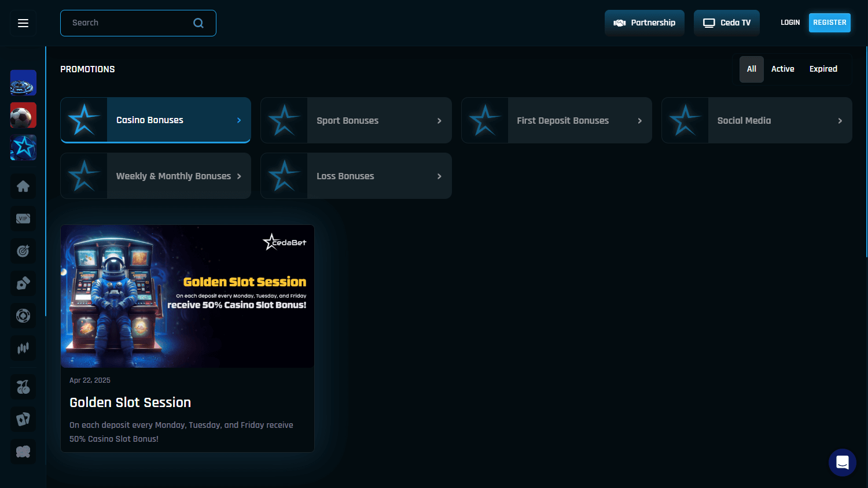Click the ticket tag sidebar icon

[x=23, y=283]
